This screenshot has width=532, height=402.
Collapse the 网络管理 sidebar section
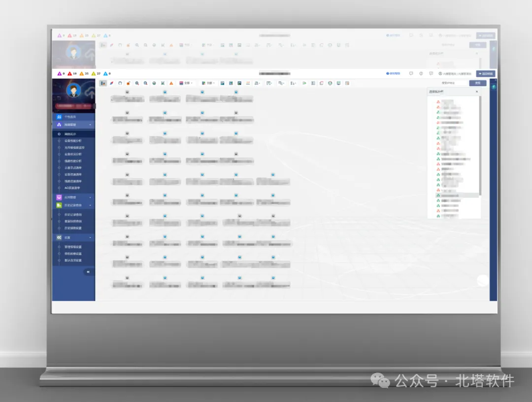[x=73, y=125]
